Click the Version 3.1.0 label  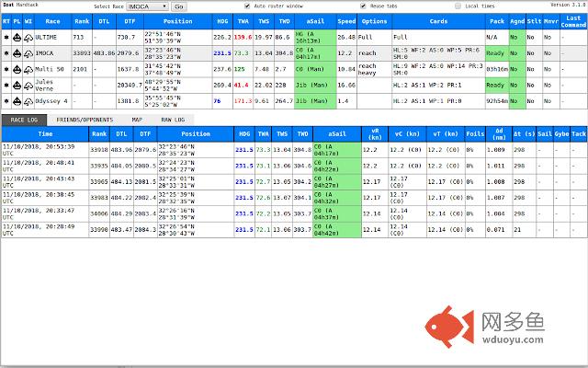568,5
